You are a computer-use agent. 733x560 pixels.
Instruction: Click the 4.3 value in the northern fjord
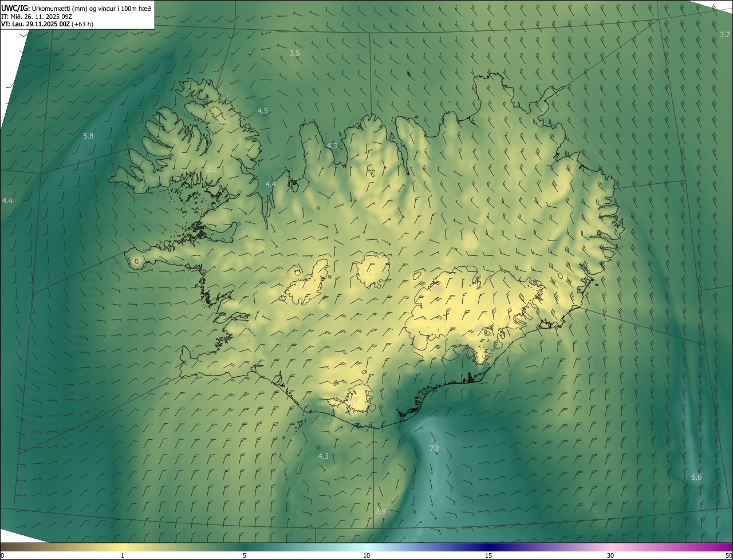[332, 145]
